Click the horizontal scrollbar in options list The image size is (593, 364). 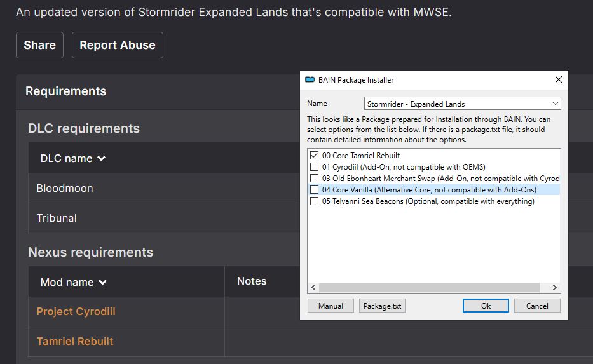tap(429, 288)
